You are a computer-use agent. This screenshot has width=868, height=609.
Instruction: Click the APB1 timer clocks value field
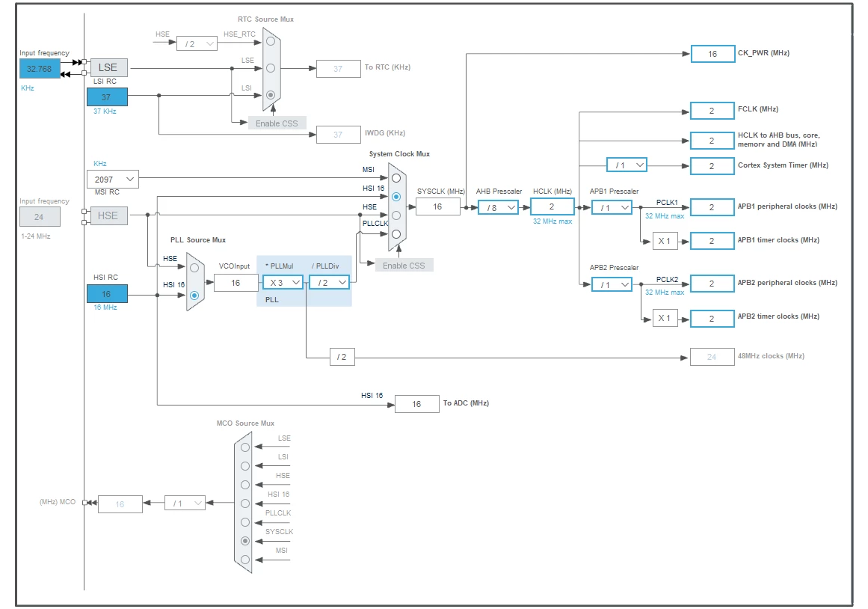pos(712,241)
